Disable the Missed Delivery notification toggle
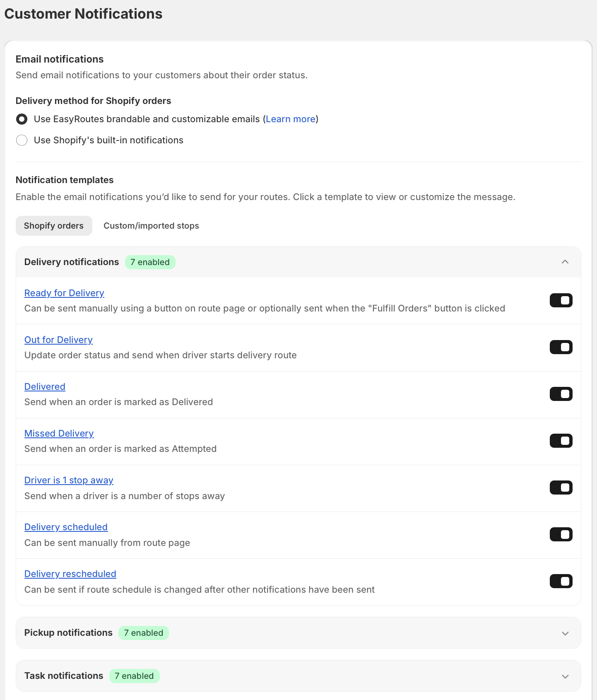This screenshot has width=597, height=700. [x=561, y=441]
